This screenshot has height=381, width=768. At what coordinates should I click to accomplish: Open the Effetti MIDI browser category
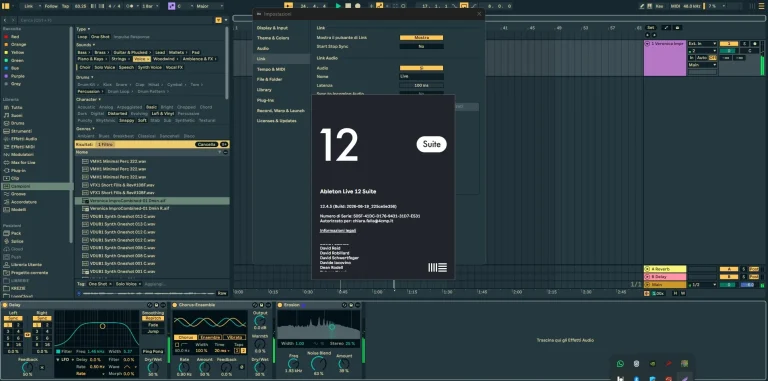(x=24, y=146)
